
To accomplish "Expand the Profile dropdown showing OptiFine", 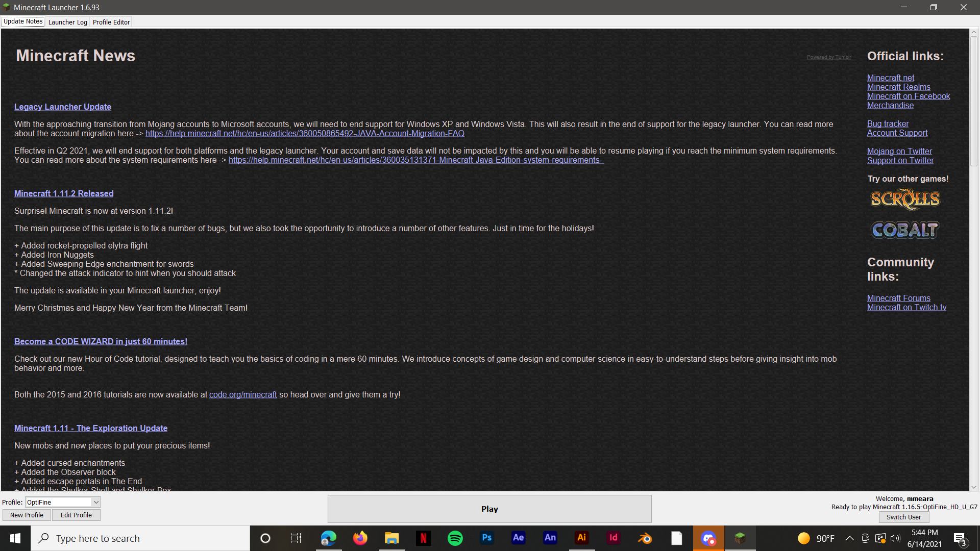I will click(x=96, y=502).
